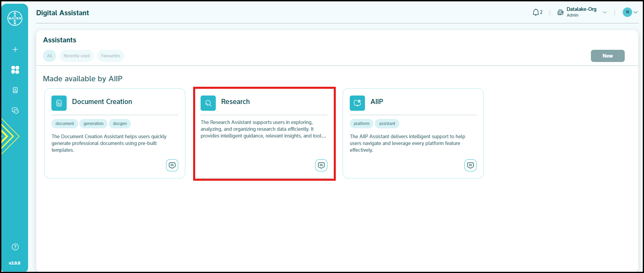The image size is (644, 273).
Task: Click the help question mark icon
Action: click(15, 247)
